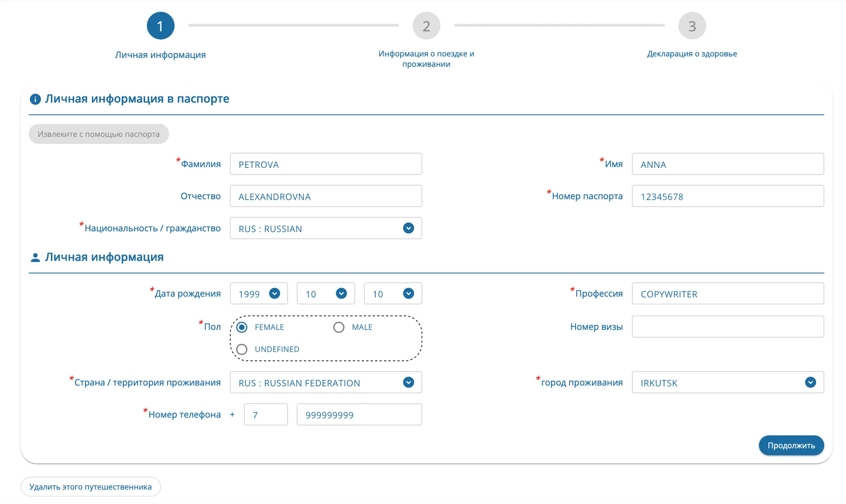Choose the UNDEFINED gender option
The height and width of the screenshot is (504, 846).
click(242, 349)
